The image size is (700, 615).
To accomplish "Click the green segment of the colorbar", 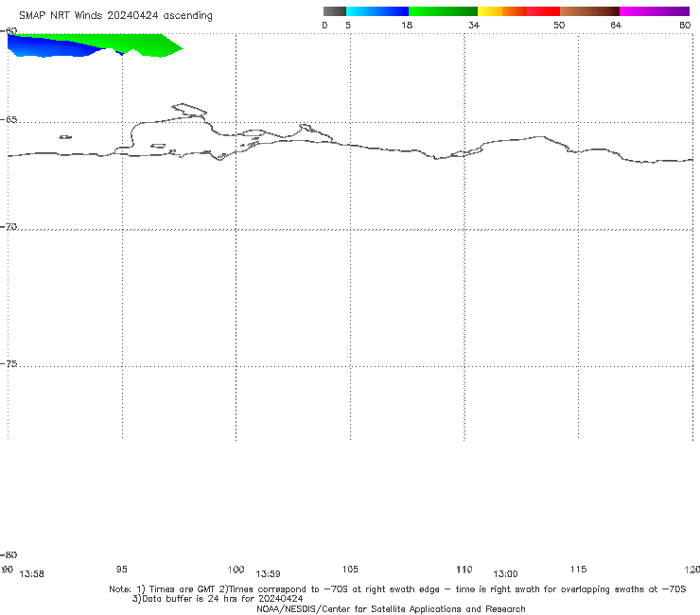I will coord(443,11).
